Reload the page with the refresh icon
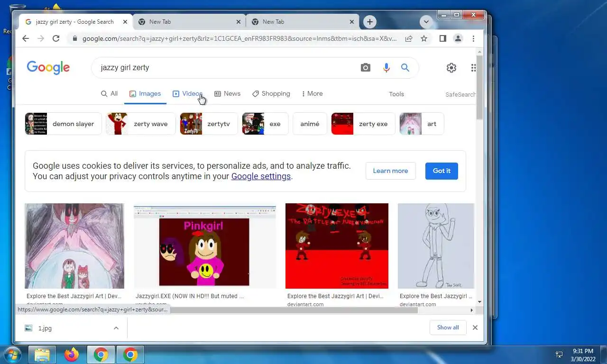Screen dimensions: 607x364 (56, 38)
